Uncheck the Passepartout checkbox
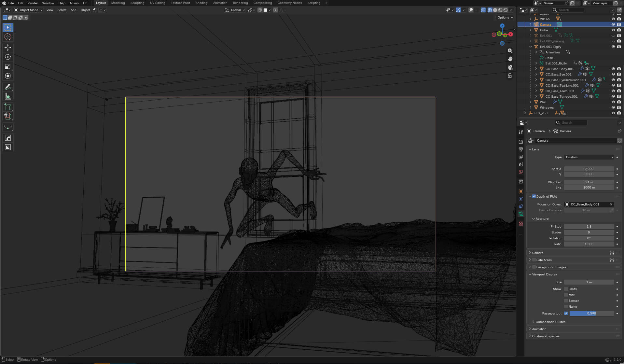 pos(566,314)
